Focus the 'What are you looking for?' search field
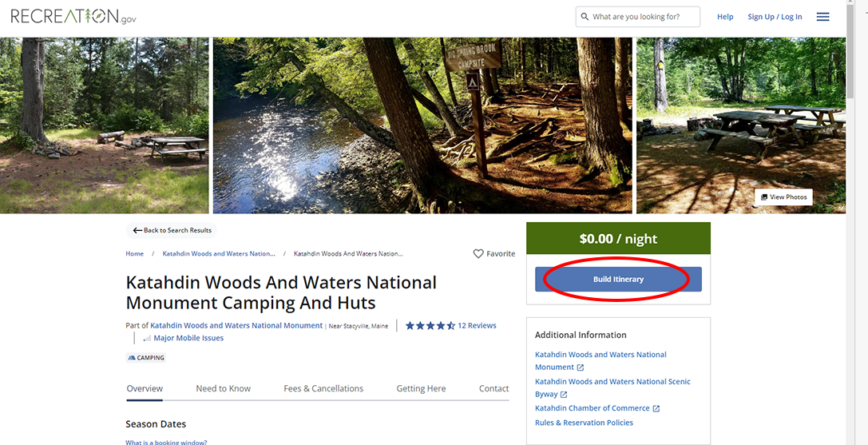The image size is (868, 445). [638, 17]
